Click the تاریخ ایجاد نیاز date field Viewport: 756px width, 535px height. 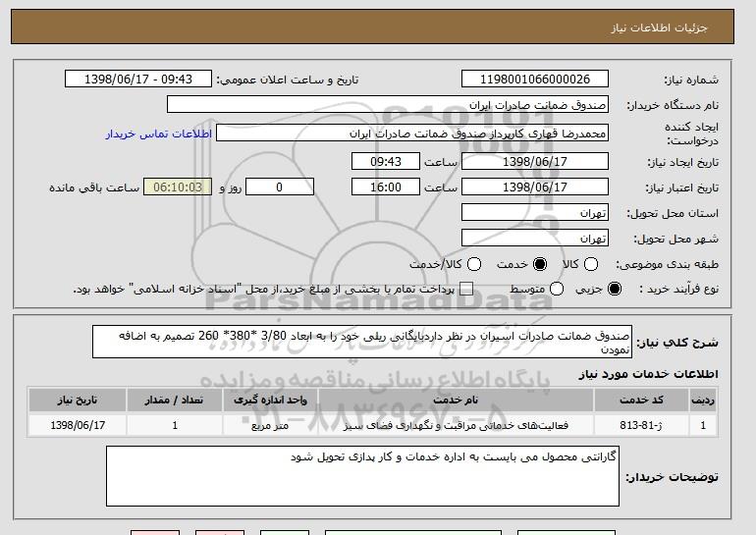(x=535, y=161)
